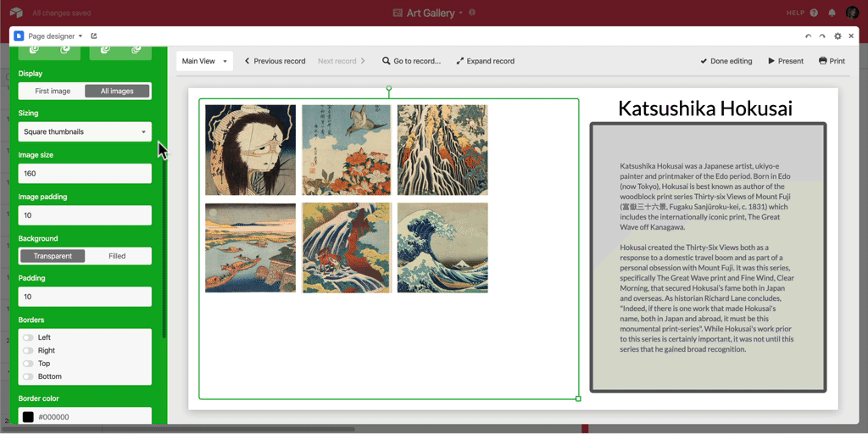The height and width of the screenshot is (434, 868).
Task: Click the top-right waterfall print thumbnail
Action: (442, 150)
